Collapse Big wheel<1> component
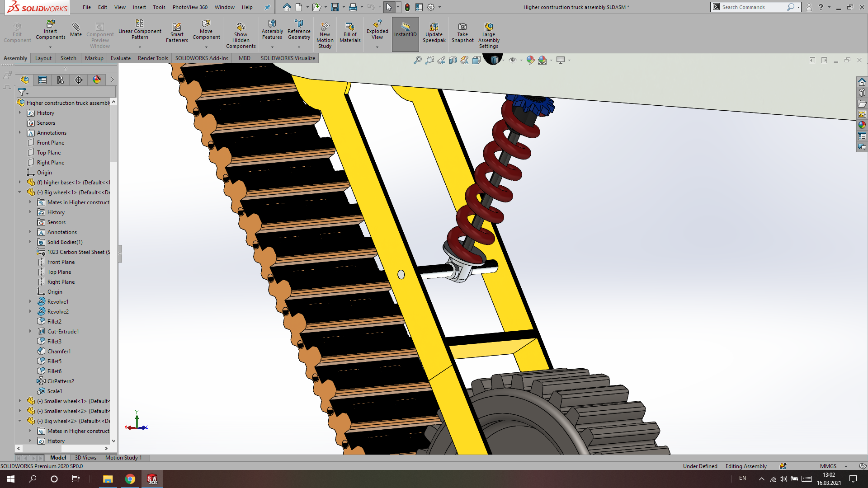 tap(20, 192)
